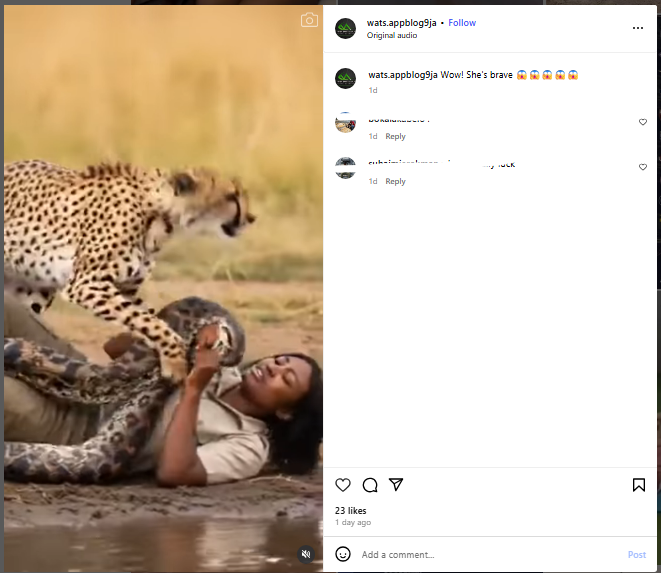
Task: Click the Post comment button
Action: [637, 554]
